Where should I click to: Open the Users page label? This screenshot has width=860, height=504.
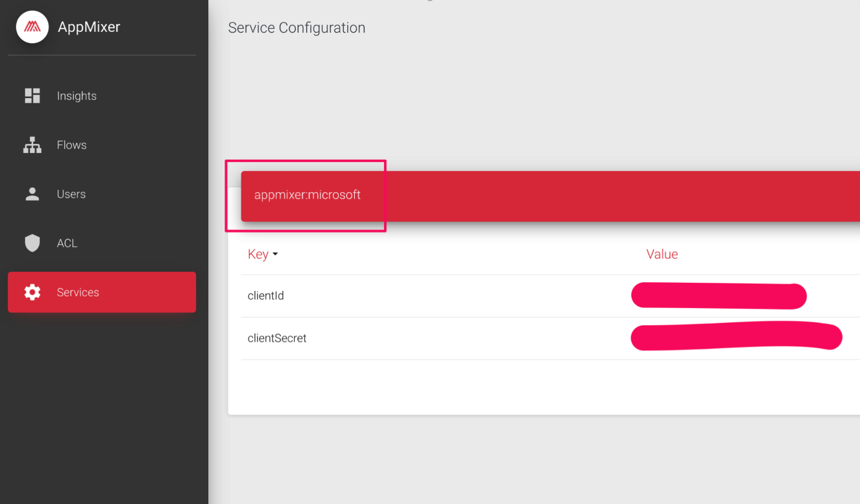[x=71, y=194]
